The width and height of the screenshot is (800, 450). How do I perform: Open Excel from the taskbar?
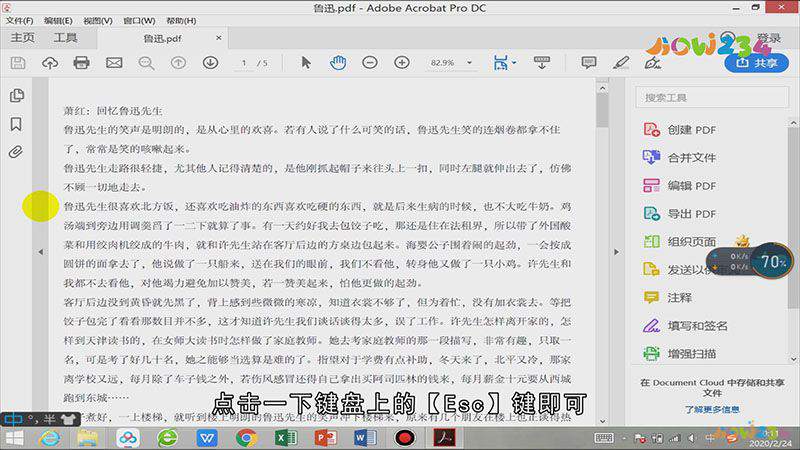[286, 438]
